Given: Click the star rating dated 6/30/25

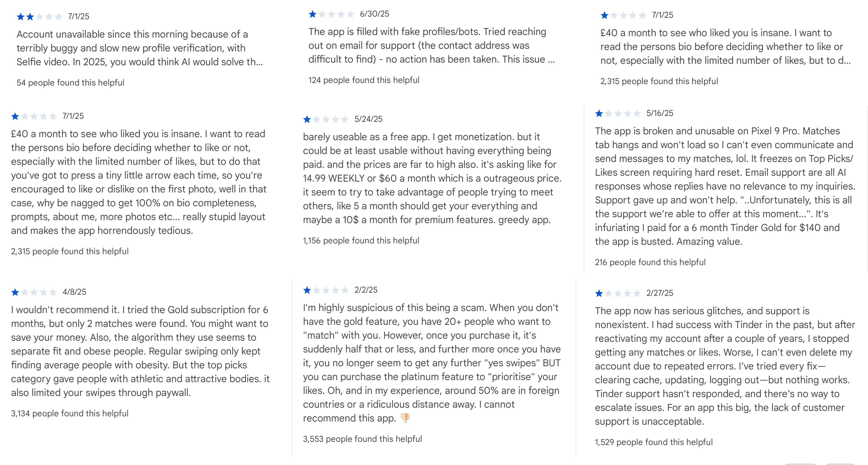Looking at the screenshot, I should coord(331,14).
